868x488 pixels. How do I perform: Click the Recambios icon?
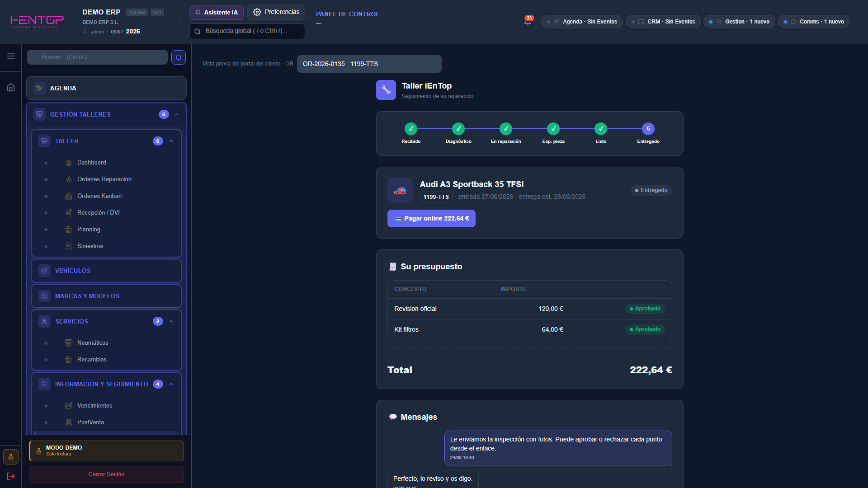tap(69, 360)
